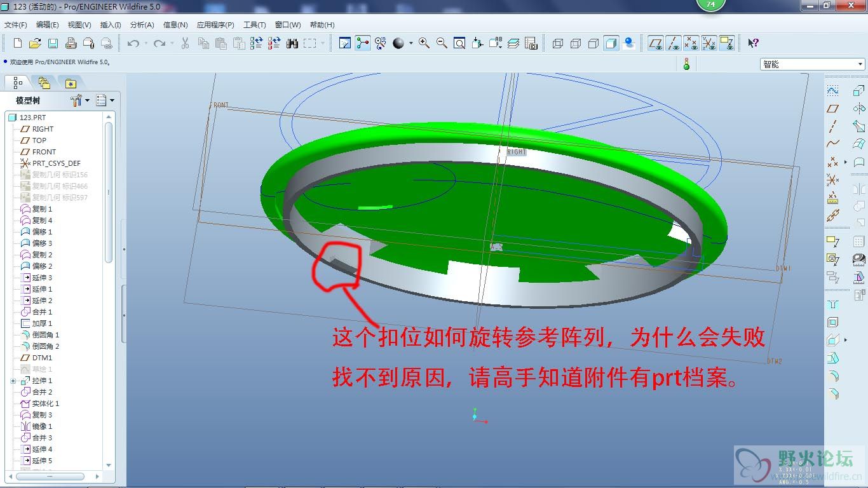The height and width of the screenshot is (488, 868).
Task: Toggle coordinate systems display
Action: [x=709, y=43]
